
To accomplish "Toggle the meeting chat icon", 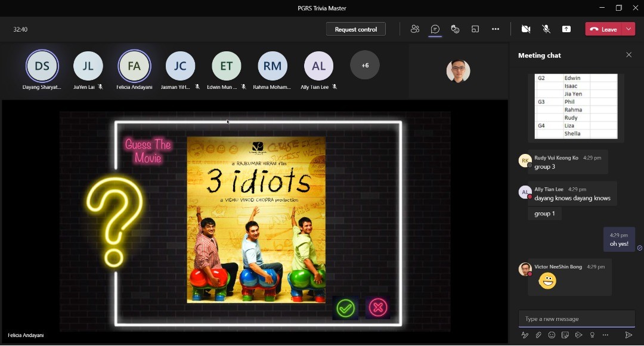I will pyautogui.click(x=435, y=29).
